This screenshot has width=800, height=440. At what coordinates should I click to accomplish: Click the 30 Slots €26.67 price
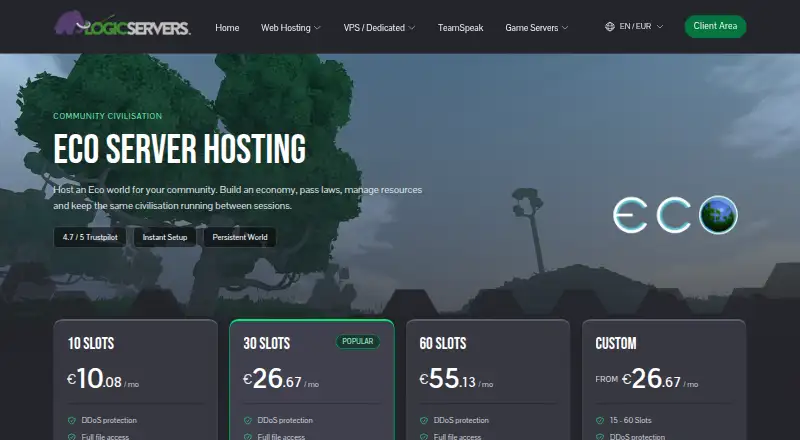point(281,379)
